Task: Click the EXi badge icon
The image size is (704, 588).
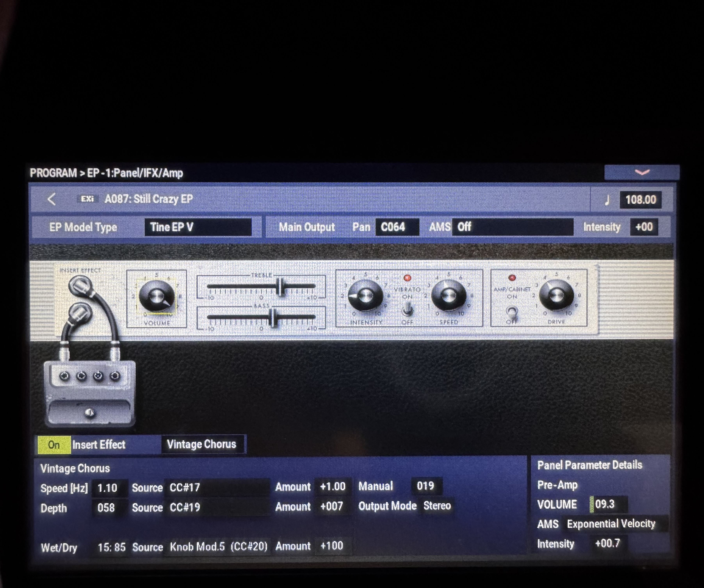Action: click(87, 199)
